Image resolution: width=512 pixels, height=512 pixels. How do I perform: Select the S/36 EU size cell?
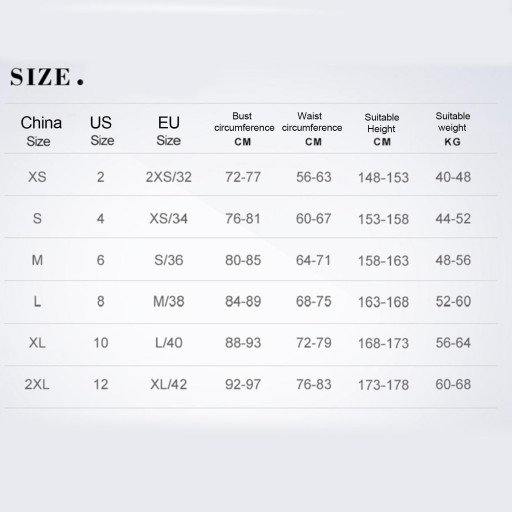pos(169,260)
